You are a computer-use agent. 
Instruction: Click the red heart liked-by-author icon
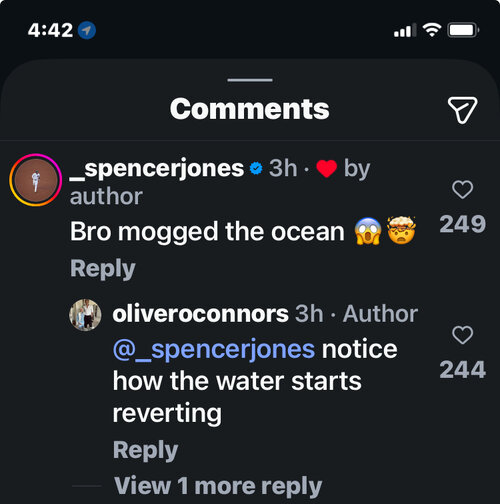[326, 168]
